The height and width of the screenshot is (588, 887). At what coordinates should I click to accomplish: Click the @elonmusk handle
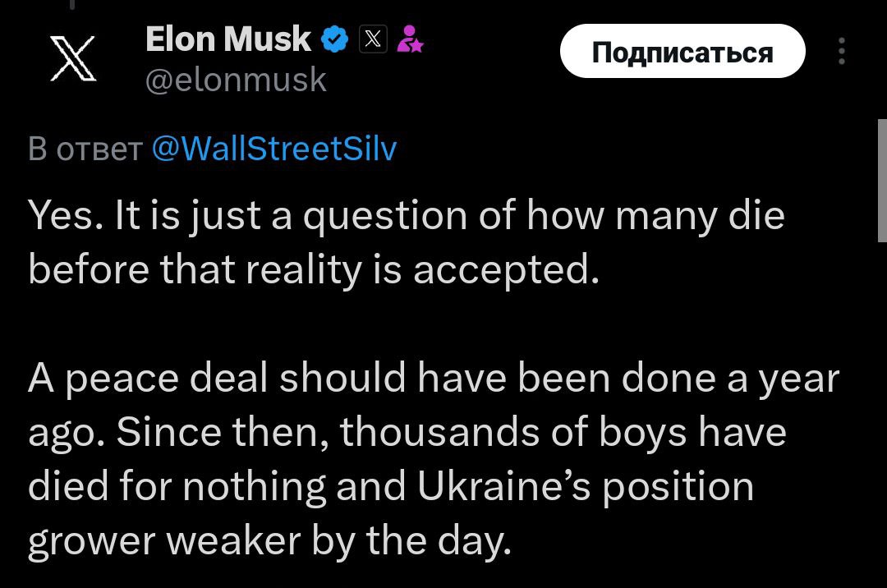tap(236, 80)
